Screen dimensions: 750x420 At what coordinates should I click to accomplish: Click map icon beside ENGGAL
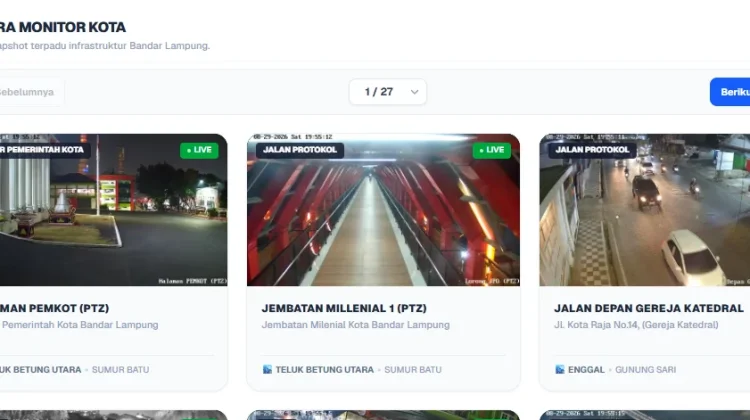560,369
